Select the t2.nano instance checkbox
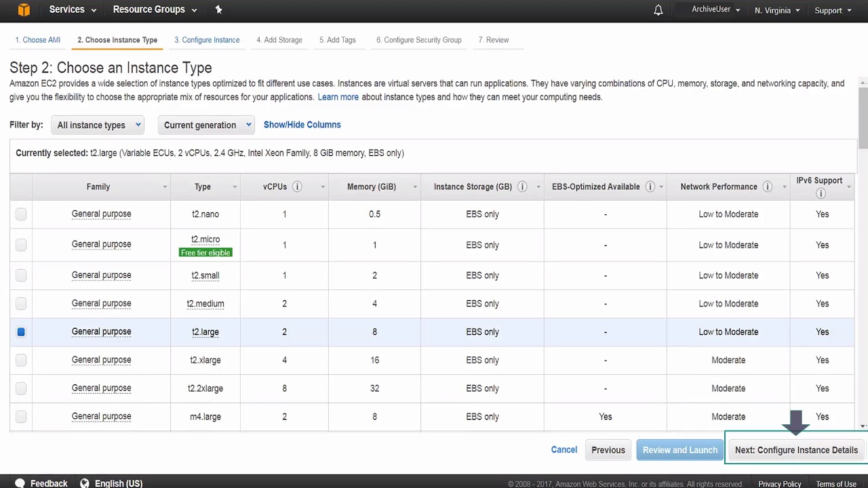The height and width of the screenshot is (488, 868). click(x=21, y=214)
